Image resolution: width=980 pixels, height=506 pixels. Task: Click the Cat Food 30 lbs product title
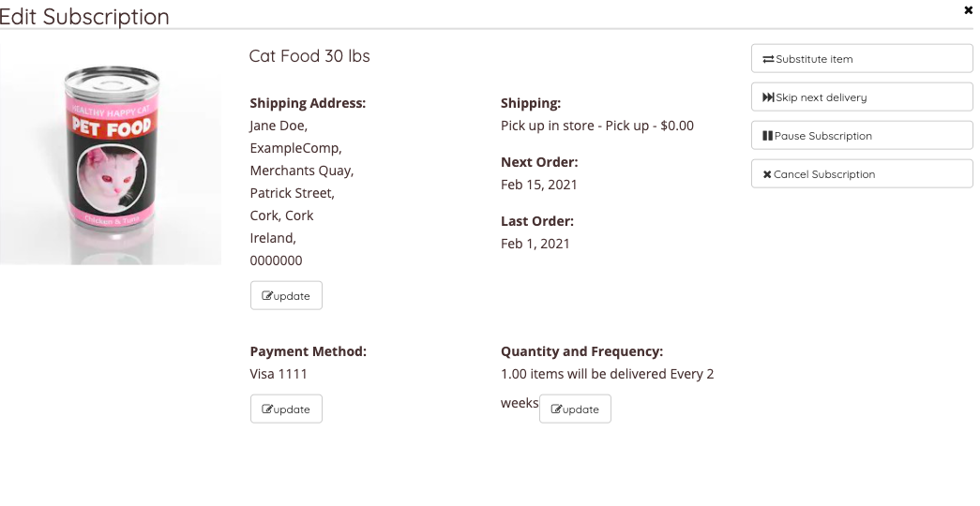(309, 56)
